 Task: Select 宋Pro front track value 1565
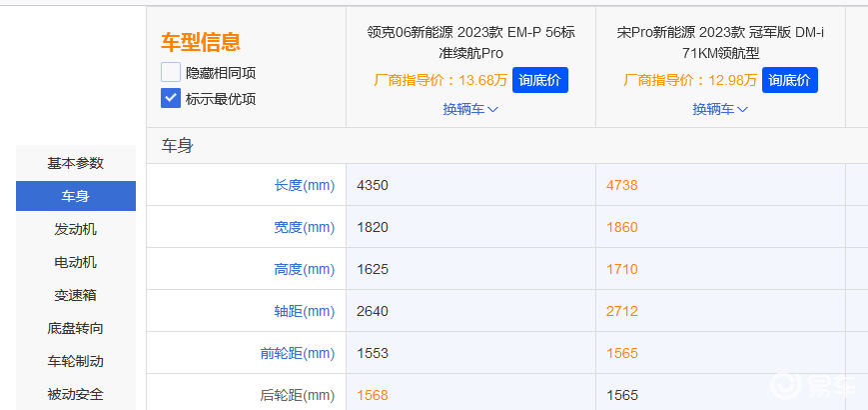[622, 353]
